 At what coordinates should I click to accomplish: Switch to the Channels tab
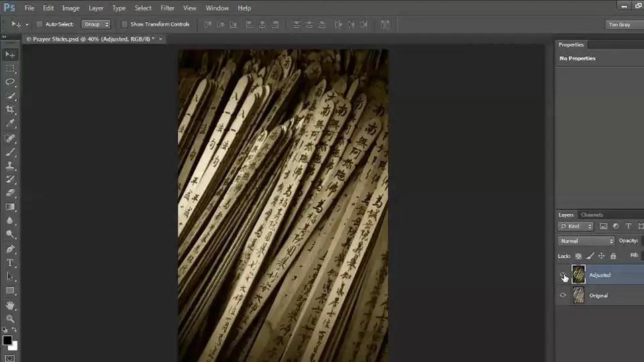592,215
